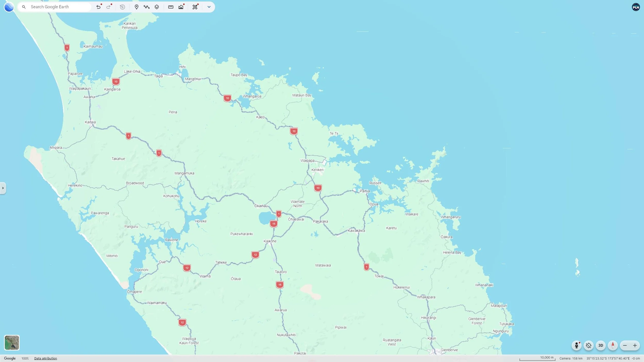Screen dimensions: 644x362
Task: Click the Google Earth logo button
Action: (x=9, y=7)
